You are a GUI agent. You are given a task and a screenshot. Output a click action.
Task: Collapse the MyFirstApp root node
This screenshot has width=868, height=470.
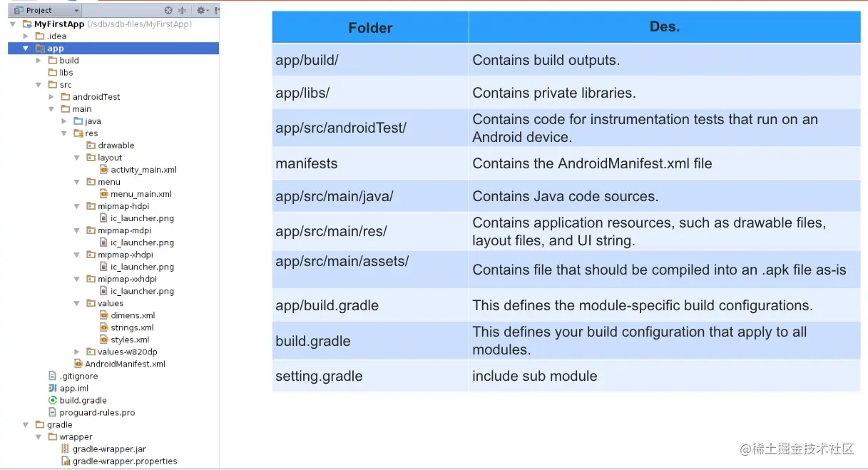click(13, 24)
